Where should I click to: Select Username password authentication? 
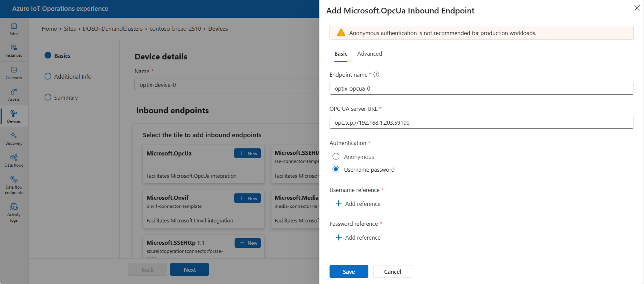(x=336, y=169)
